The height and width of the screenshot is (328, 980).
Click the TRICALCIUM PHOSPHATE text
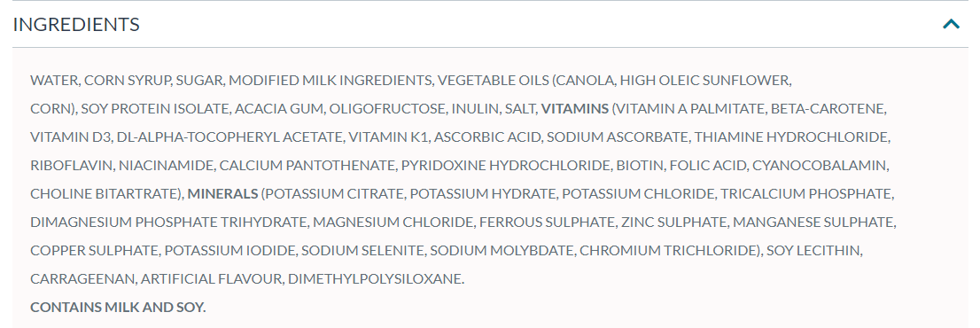(x=806, y=193)
